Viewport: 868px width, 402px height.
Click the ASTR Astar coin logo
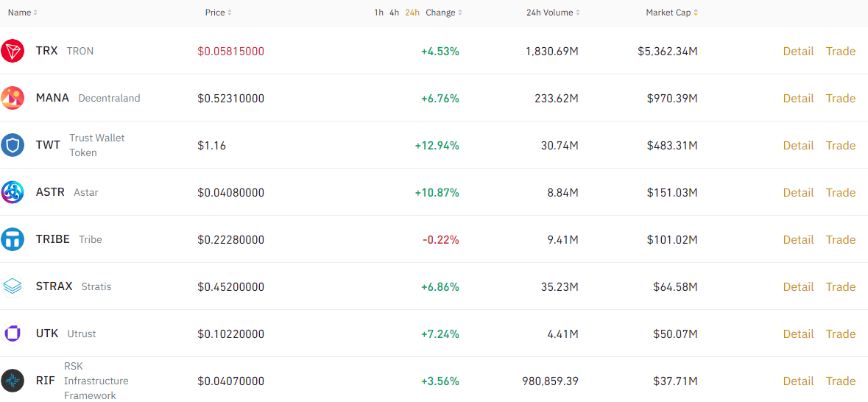13,192
